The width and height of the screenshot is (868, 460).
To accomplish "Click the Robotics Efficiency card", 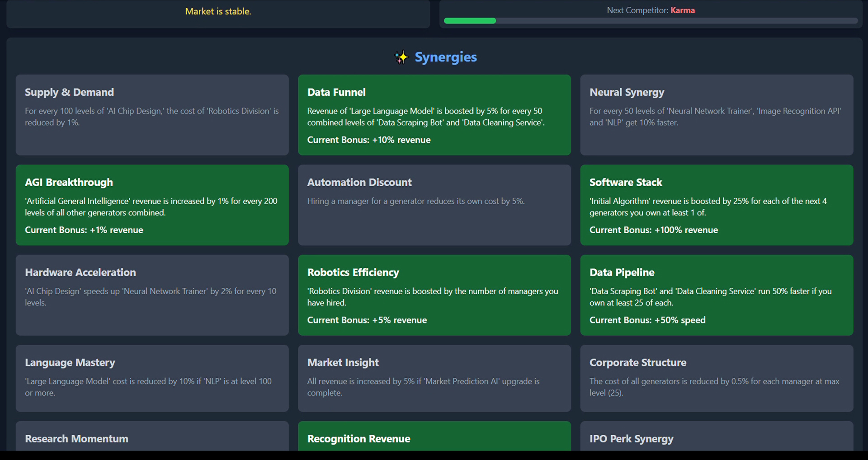I will click(434, 295).
